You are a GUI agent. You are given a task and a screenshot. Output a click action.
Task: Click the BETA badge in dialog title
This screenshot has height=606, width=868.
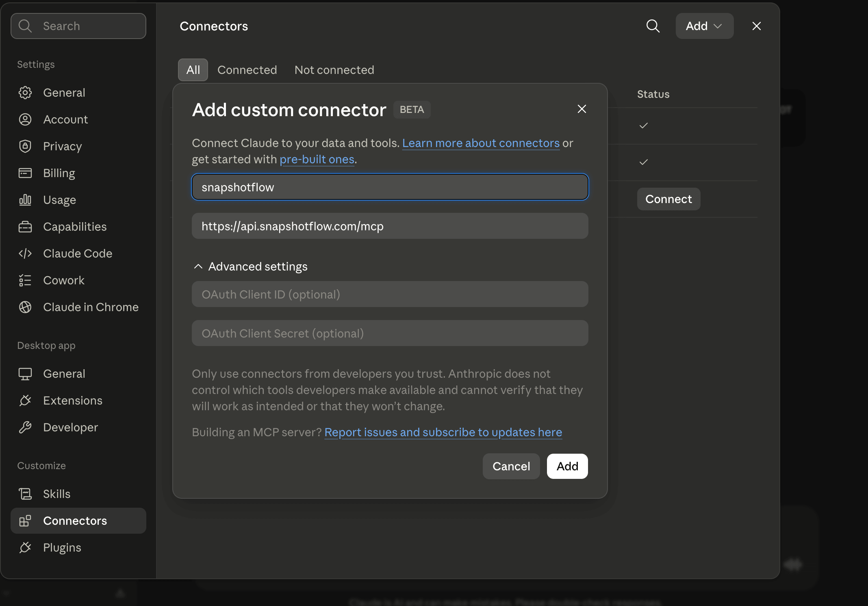point(412,110)
